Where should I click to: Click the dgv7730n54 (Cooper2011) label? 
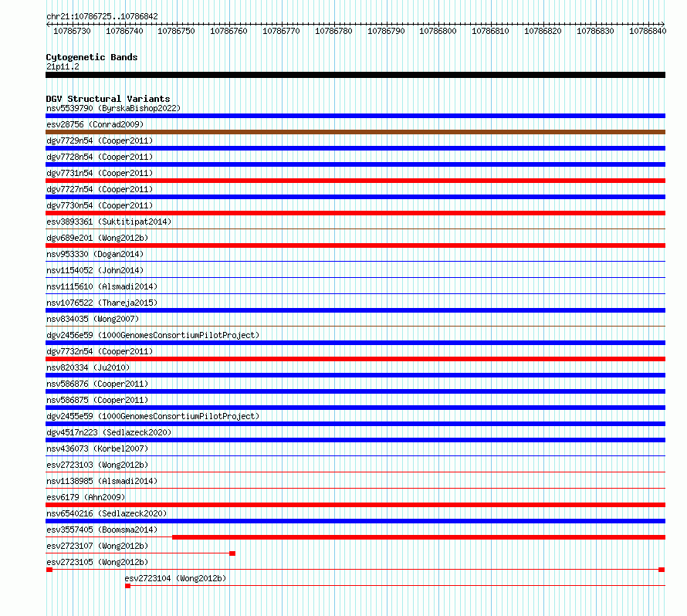(100, 205)
